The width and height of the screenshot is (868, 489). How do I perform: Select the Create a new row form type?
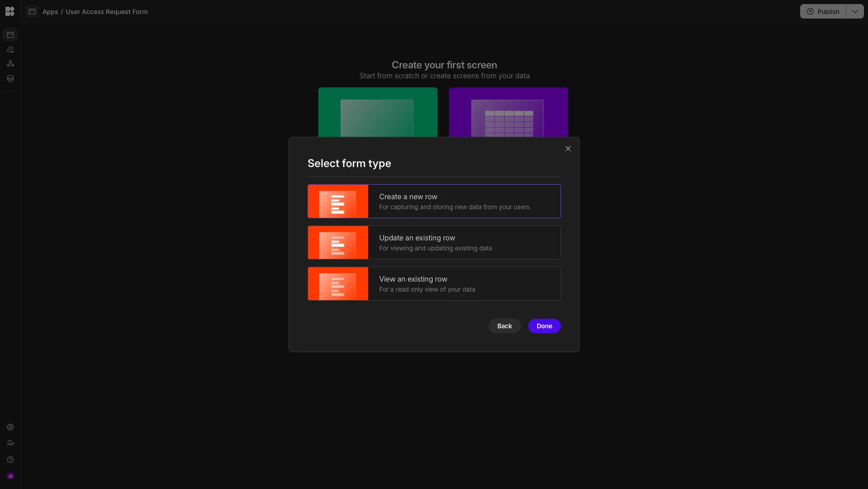(433, 201)
